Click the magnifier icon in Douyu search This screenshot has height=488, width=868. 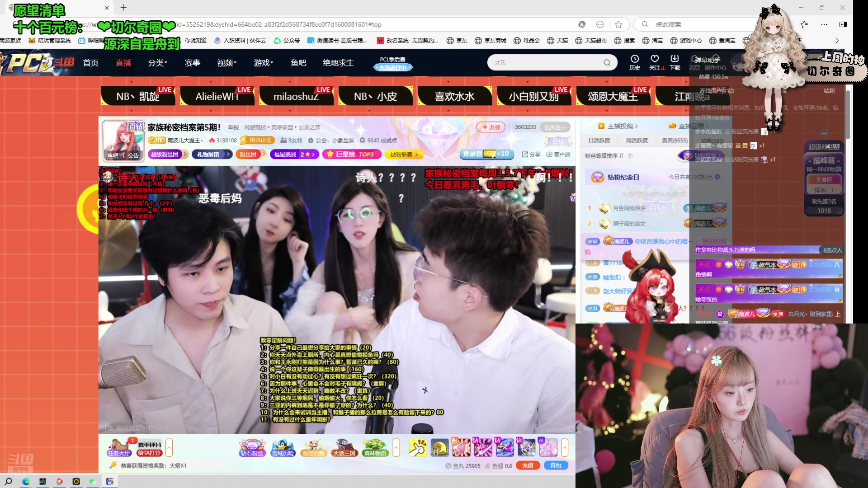click(x=607, y=62)
